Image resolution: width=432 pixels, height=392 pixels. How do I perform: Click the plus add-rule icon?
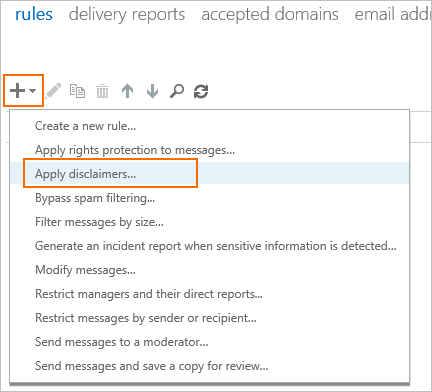[x=17, y=91]
